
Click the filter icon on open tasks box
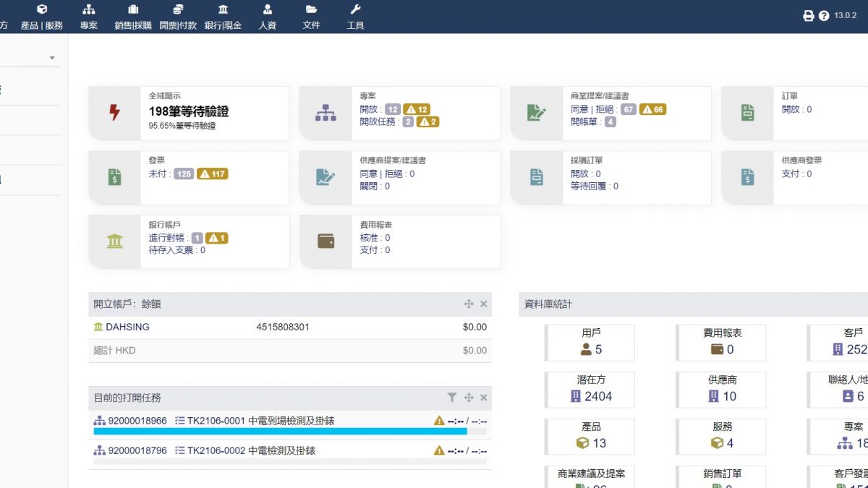pyautogui.click(x=452, y=398)
